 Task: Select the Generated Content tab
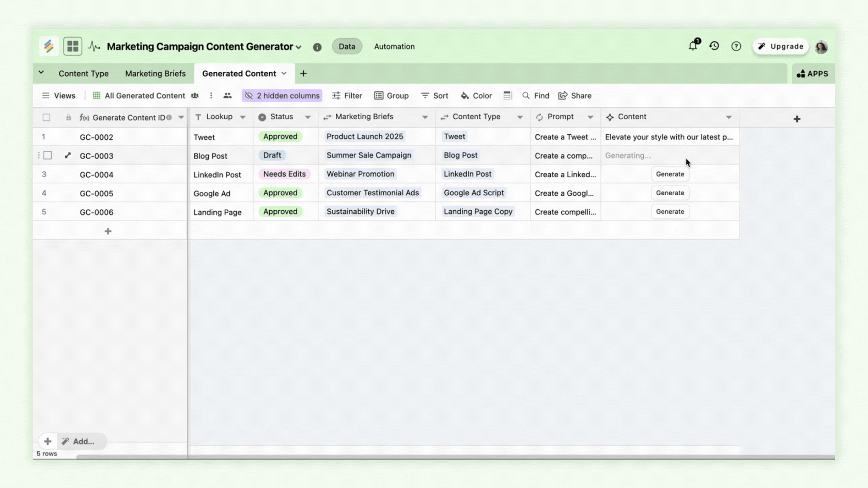(239, 74)
